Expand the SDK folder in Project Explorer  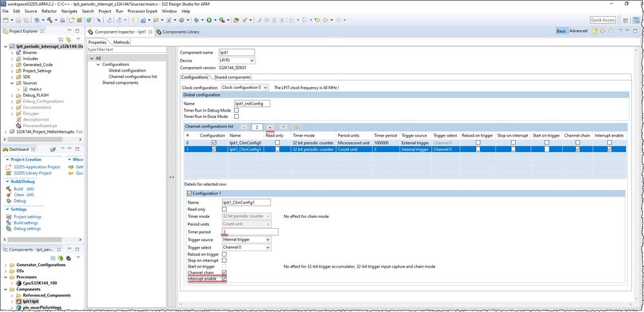pos(12,77)
